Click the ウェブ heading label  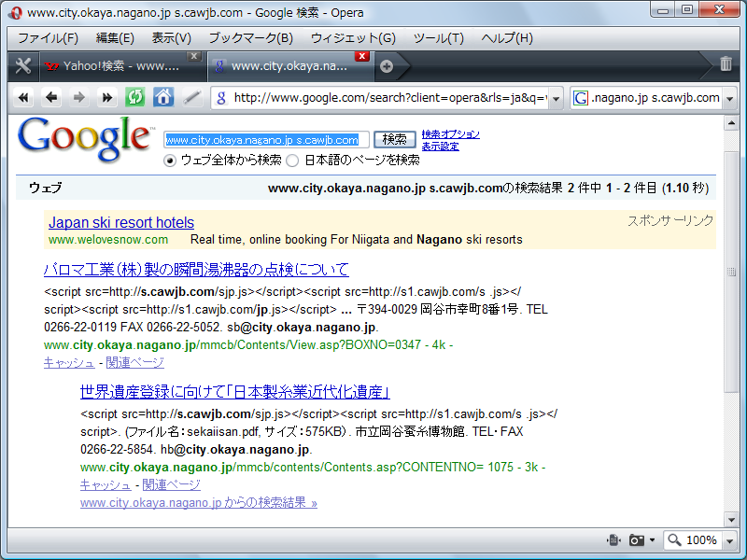pyautogui.click(x=45, y=188)
